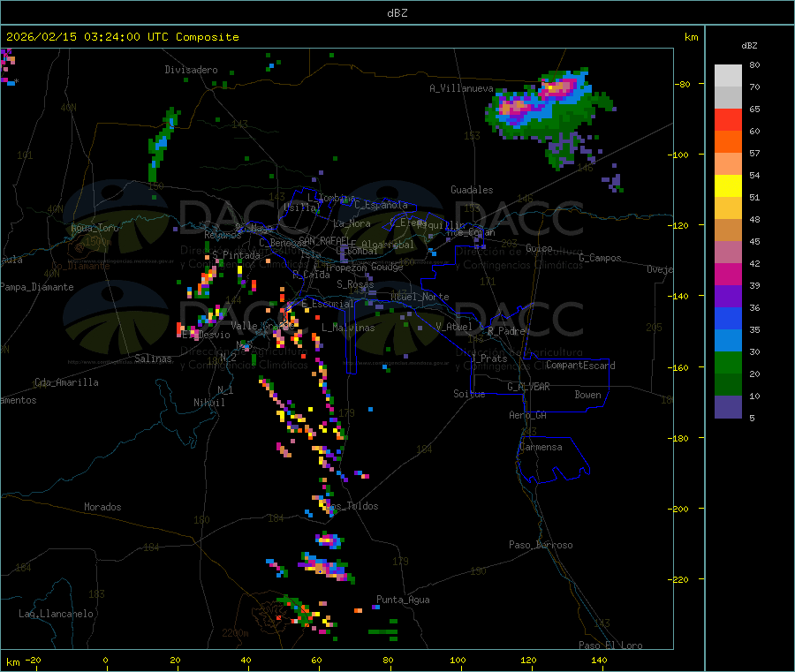795x672 pixels.
Task: Click the L_Malvinas location label
Action: click(348, 328)
